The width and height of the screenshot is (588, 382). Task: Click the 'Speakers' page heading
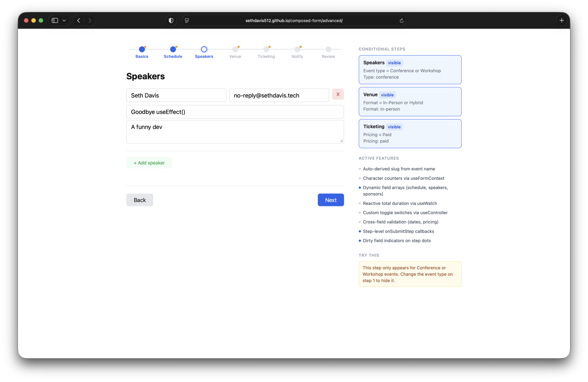pyautogui.click(x=146, y=76)
